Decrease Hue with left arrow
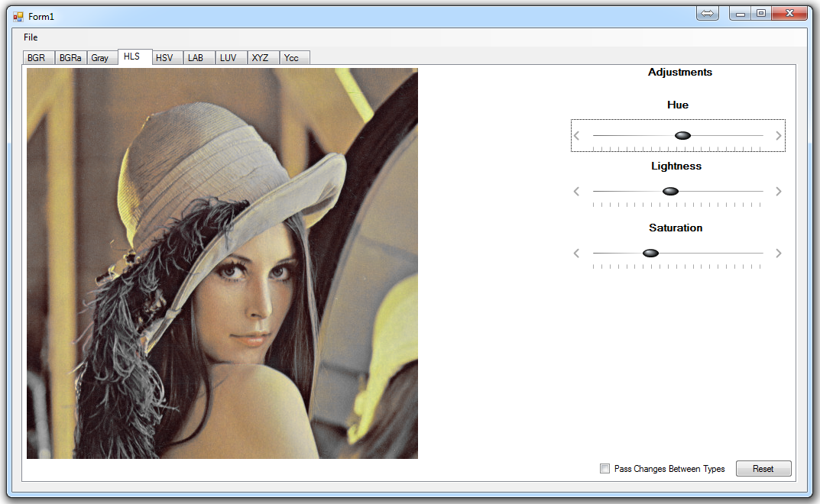Viewport: 820px width, 504px height. (577, 136)
